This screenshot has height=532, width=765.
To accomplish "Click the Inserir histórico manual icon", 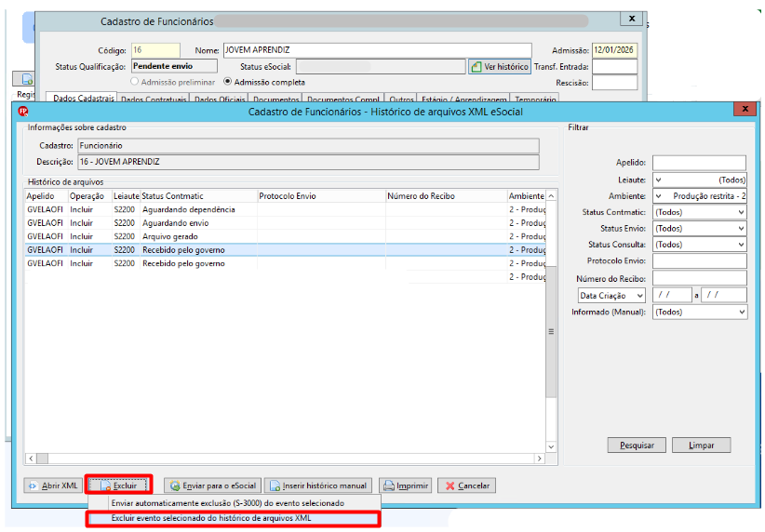I will (x=275, y=485).
